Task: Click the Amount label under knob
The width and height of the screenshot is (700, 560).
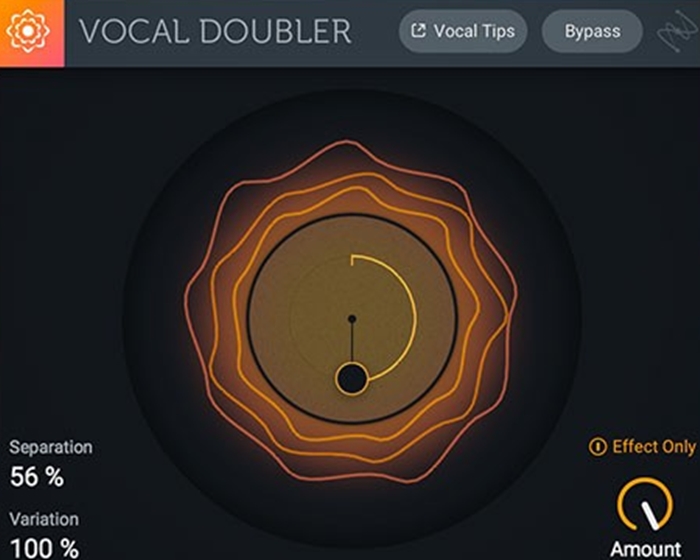Action: point(646,549)
